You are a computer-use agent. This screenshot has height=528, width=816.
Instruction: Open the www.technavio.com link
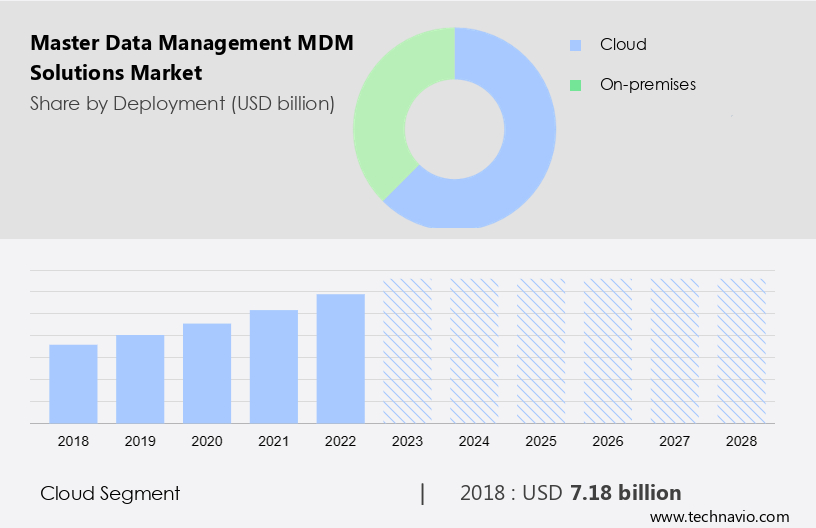(719, 517)
